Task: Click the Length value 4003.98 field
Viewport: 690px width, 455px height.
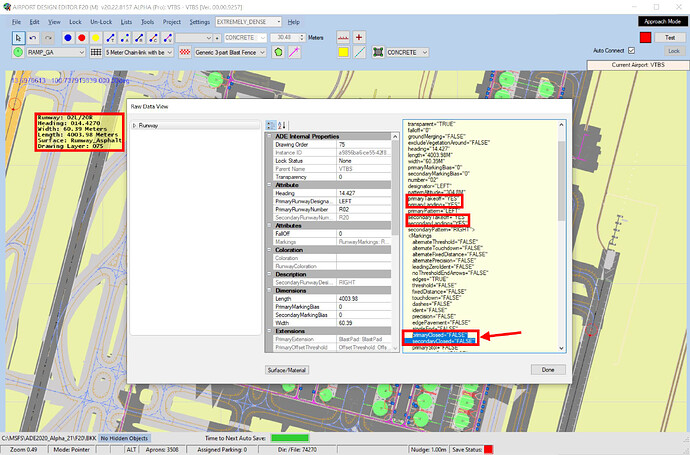Action: (364, 299)
